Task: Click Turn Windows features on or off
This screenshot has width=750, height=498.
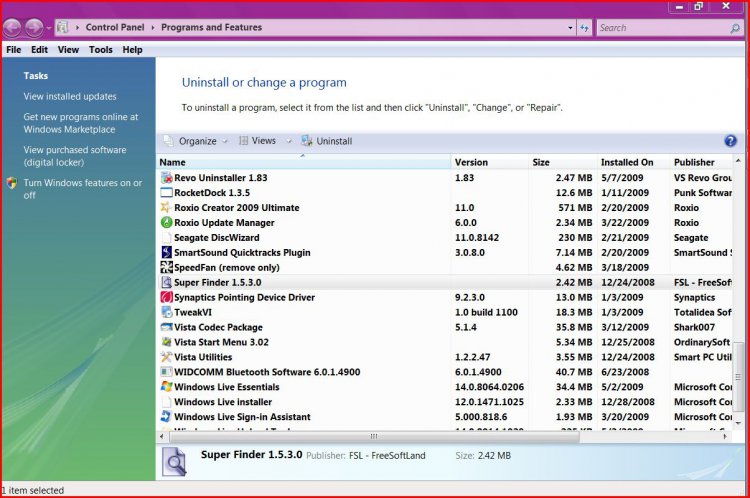Action: tap(82, 189)
